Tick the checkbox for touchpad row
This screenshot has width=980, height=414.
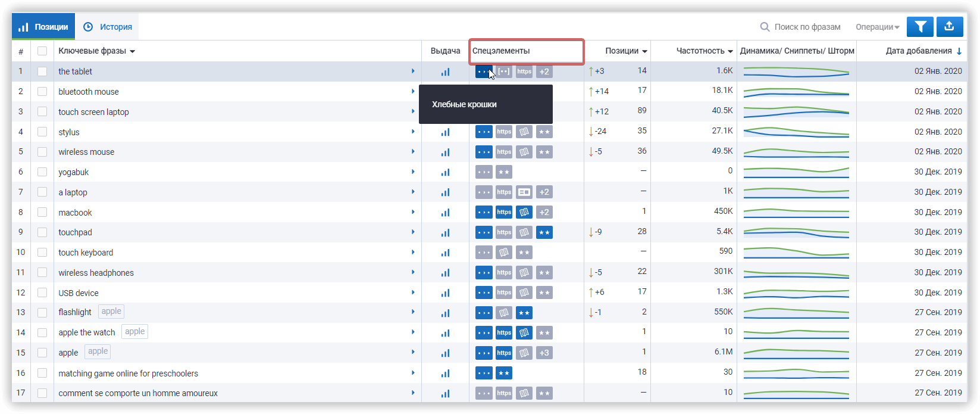click(42, 232)
